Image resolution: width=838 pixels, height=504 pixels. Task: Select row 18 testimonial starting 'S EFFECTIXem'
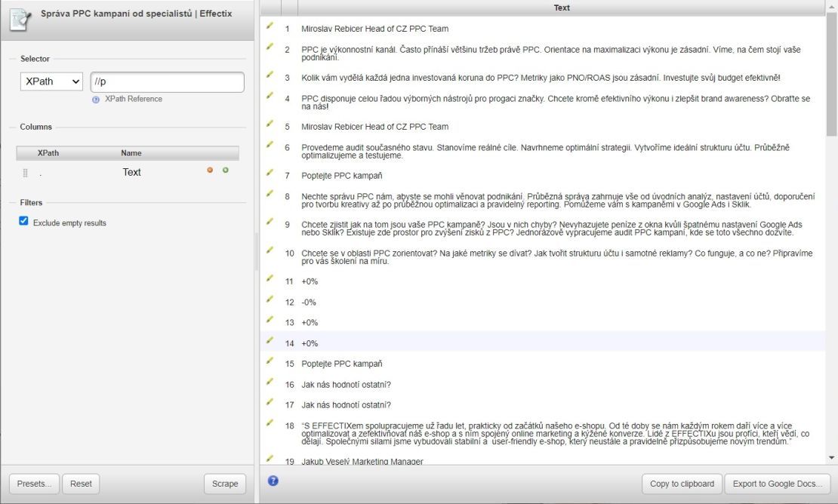[x=556, y=434]
